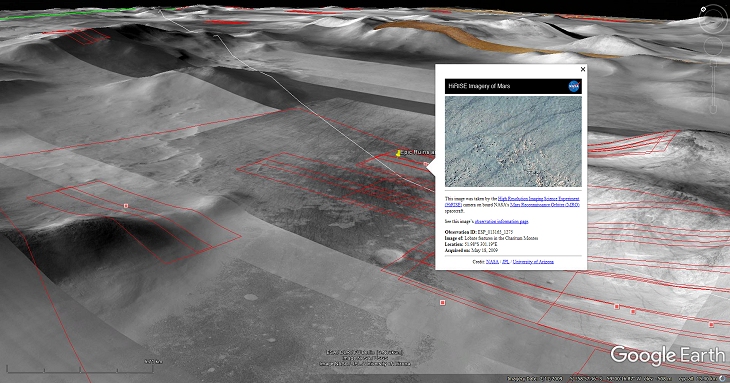Click the HiRISE Imagery of Mars header title

(479, 86)
